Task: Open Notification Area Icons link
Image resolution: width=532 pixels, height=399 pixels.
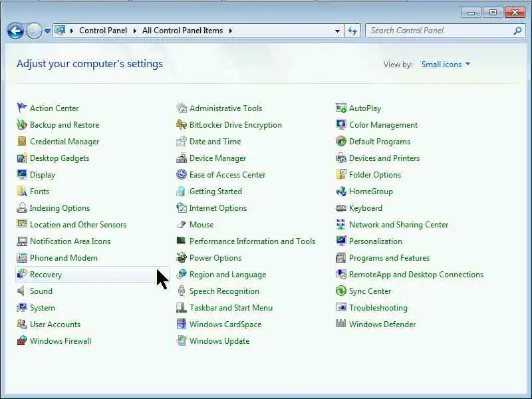Action: 70,241
